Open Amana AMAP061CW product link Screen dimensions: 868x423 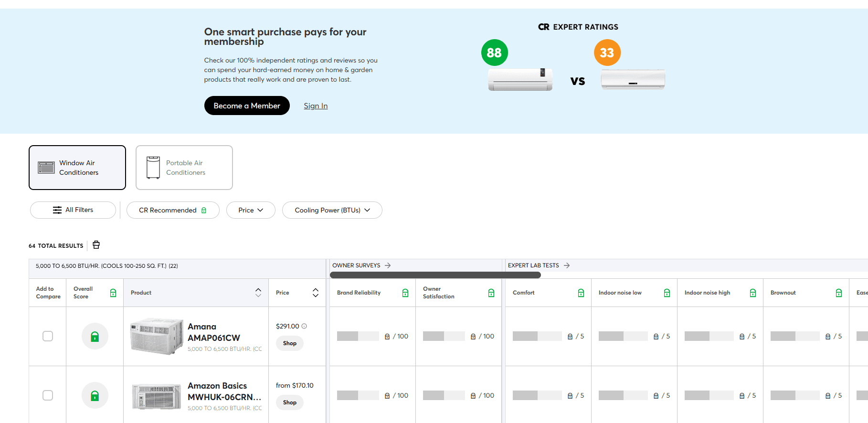click(x=214, y=332)
